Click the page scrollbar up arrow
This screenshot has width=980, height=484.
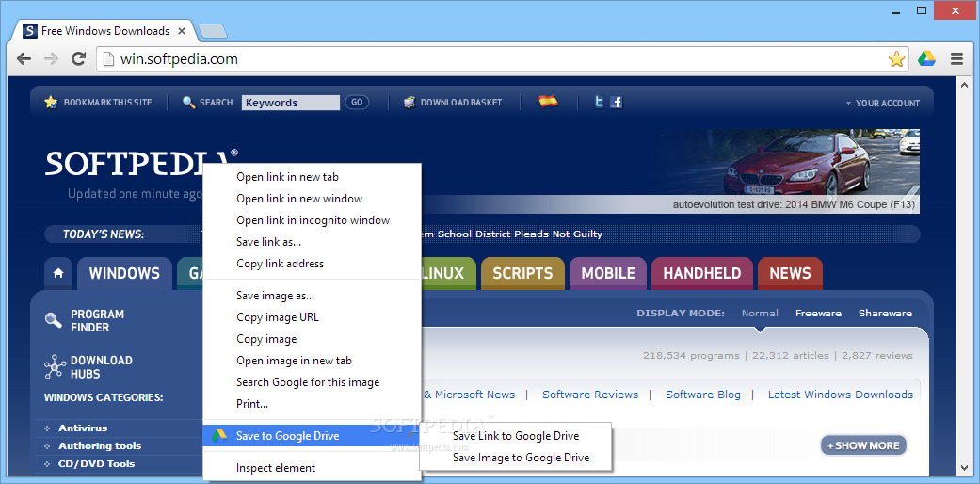click(x=963, y=84)
